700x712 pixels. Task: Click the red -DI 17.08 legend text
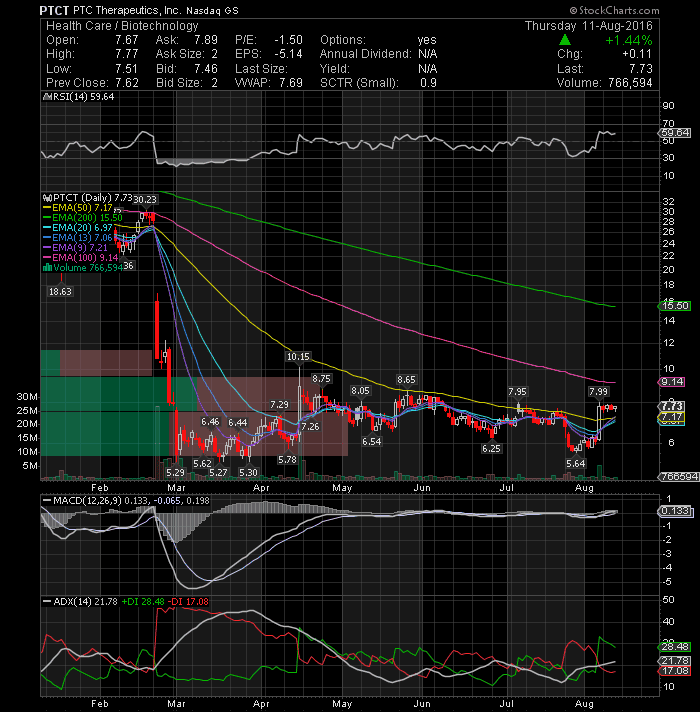[188, 602]
